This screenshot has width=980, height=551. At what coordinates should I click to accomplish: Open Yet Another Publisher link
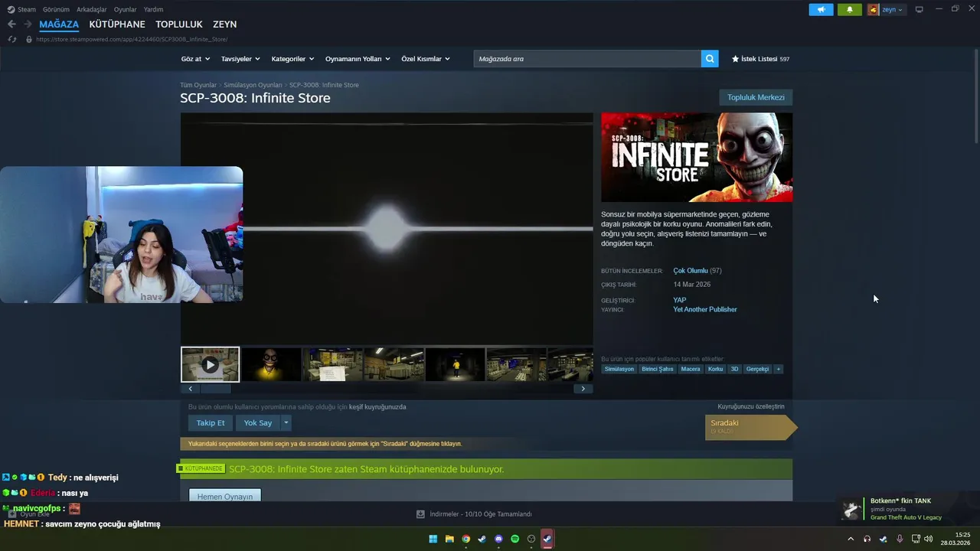pos(705,310)
